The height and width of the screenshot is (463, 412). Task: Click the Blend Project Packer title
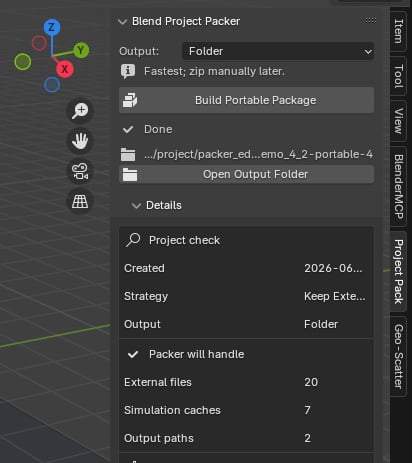(x=186, y=21)
